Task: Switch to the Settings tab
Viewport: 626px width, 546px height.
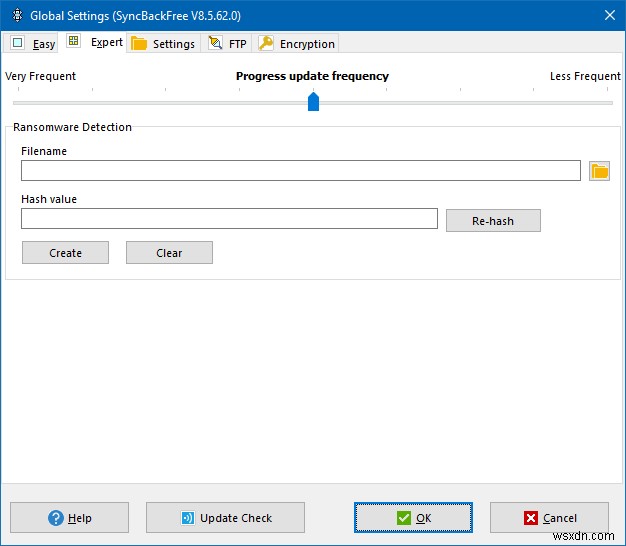Action: click(163, 44)
